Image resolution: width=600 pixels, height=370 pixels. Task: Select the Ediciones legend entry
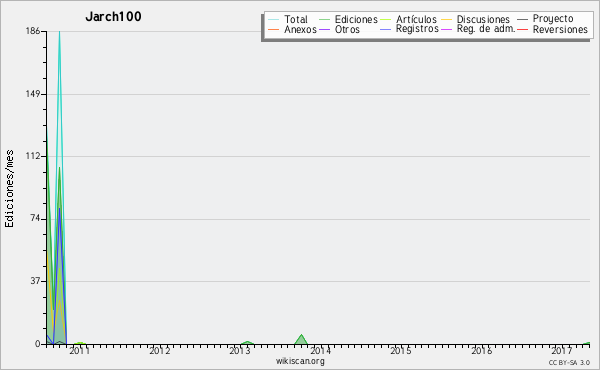pyautogui.click(x=356, y=19)
